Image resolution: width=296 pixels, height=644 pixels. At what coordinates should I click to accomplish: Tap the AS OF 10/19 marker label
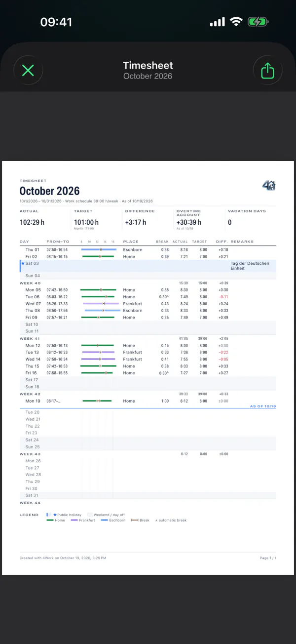click(x=263, y=406)
